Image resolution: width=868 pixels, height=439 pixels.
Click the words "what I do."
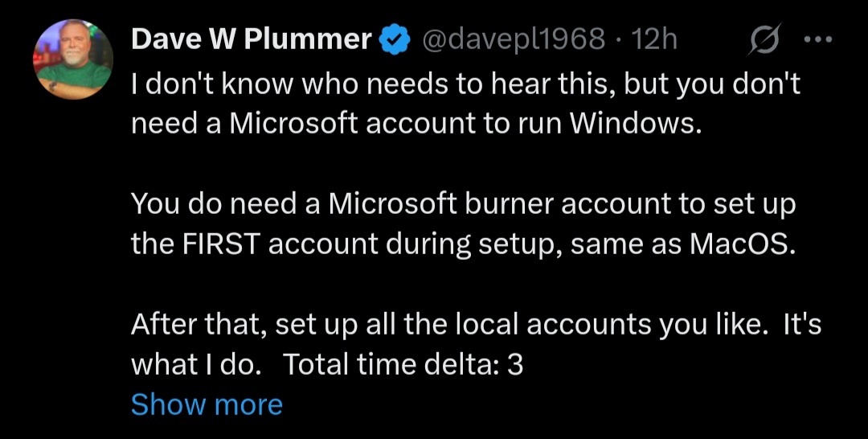pyautogui.click(x=196, y=365)
